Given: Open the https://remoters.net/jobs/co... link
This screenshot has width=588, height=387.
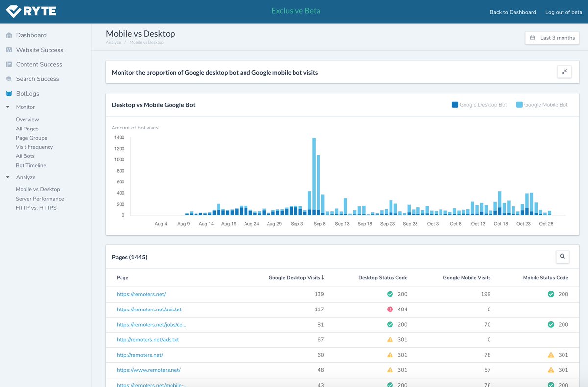Looking at the screenshot, I should tap(151, 325).
